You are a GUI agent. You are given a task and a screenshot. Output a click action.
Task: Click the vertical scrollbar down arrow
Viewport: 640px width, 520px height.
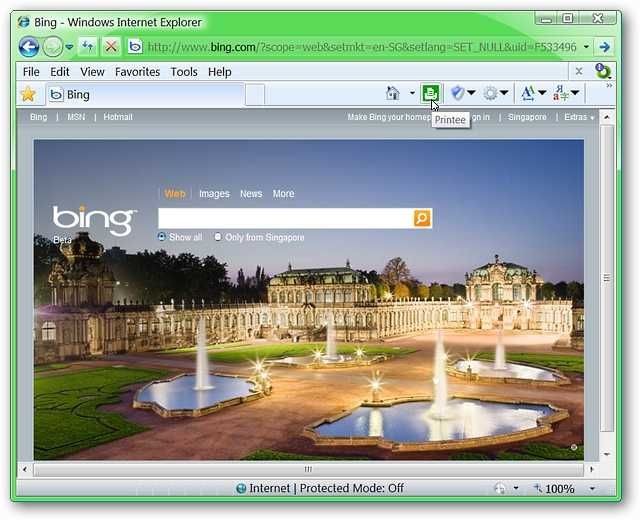(x=607, y=454)
